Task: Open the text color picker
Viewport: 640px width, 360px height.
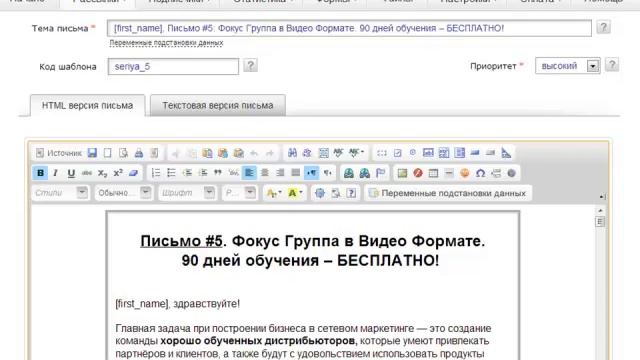Action: (x=274, y=193)
